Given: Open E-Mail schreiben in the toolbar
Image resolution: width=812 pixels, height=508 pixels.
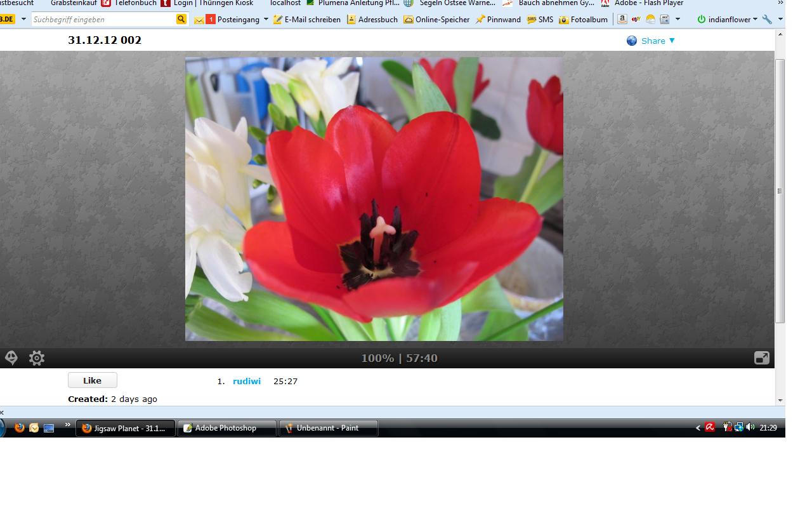Looking at the screenshot, I should [307, 19].
